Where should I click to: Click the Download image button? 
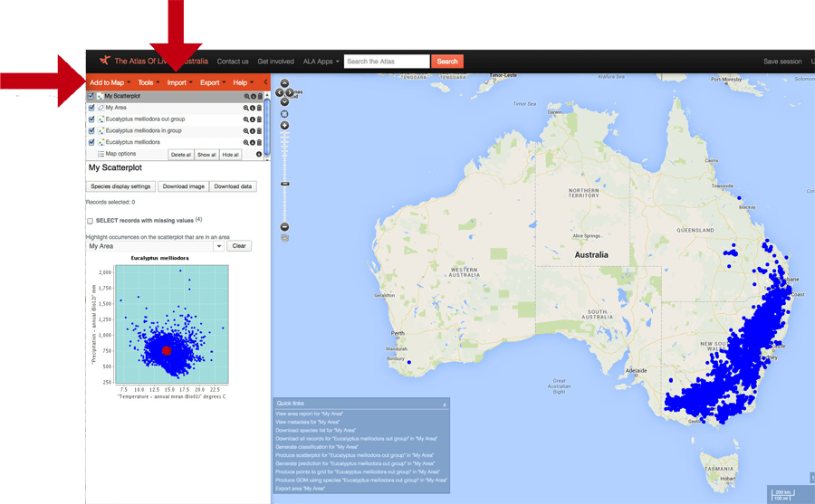[x=184, y=186]
